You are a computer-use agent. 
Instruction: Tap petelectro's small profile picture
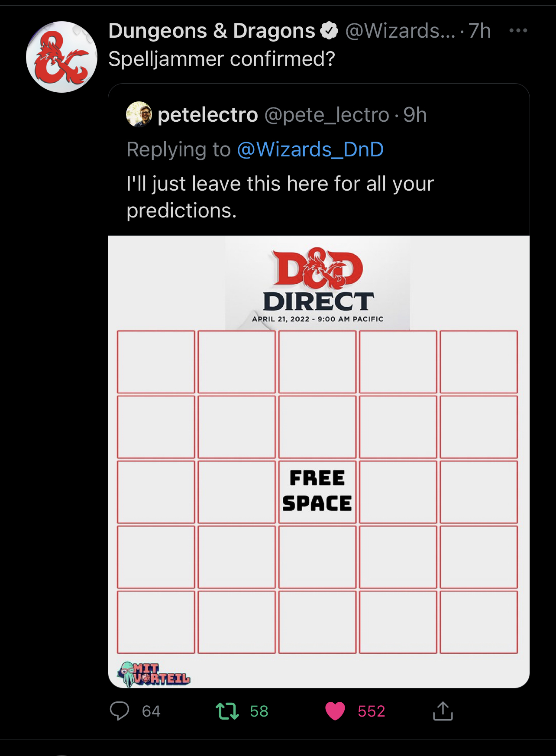[x=139, y=114]
